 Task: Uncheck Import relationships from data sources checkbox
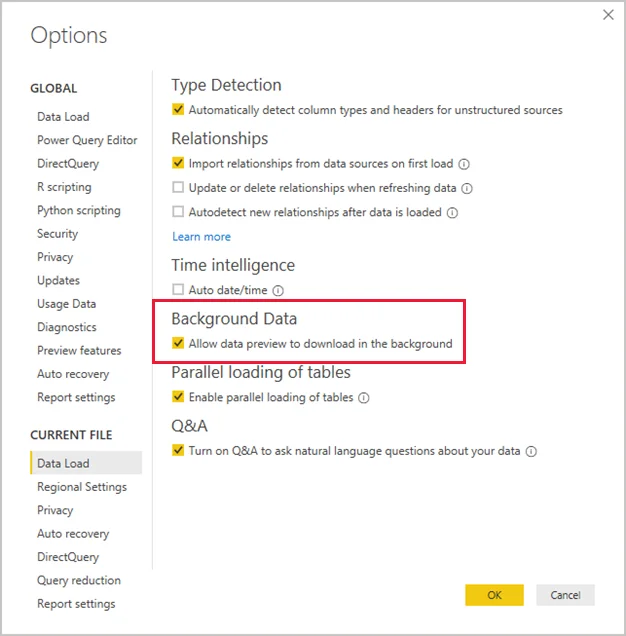[x=178, y=163]
